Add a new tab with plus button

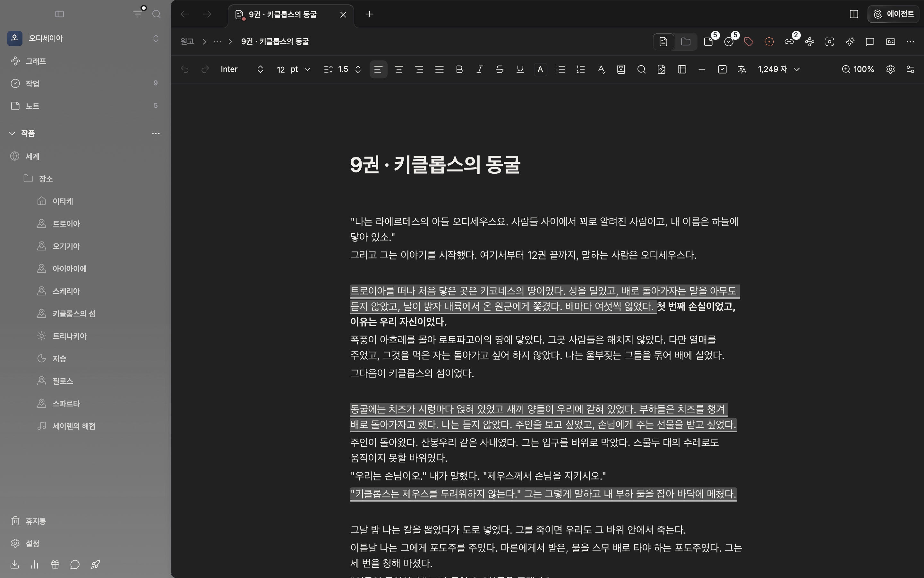[369, 14]
